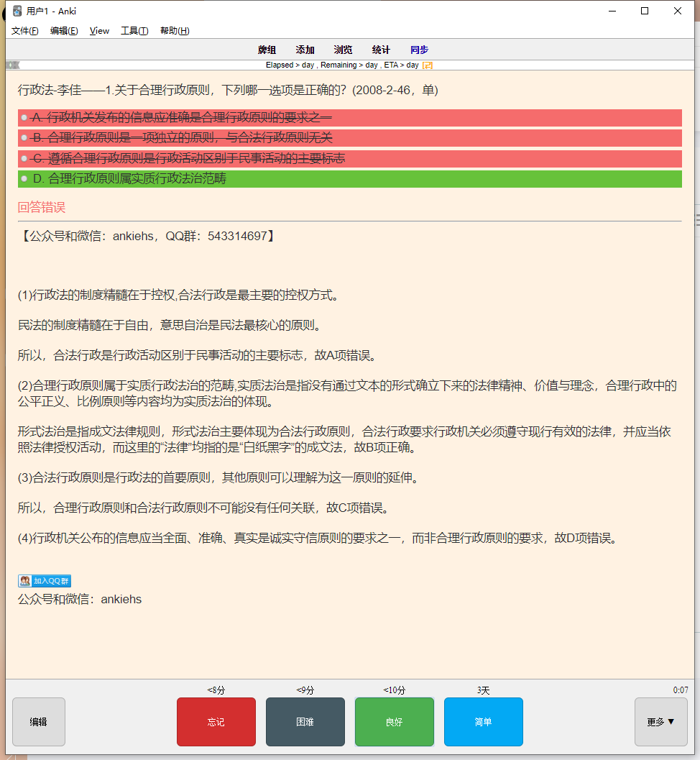Open the 更多 dropdown menu
This screenshot has height=760, width=700.
coord(660,722)
